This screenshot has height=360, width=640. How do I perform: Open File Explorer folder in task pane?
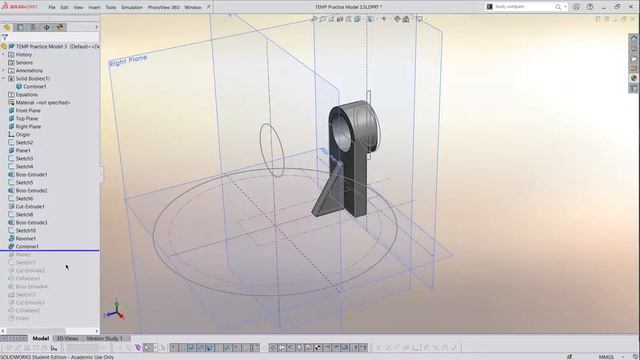pyautogui.click(x=634, y=58)
